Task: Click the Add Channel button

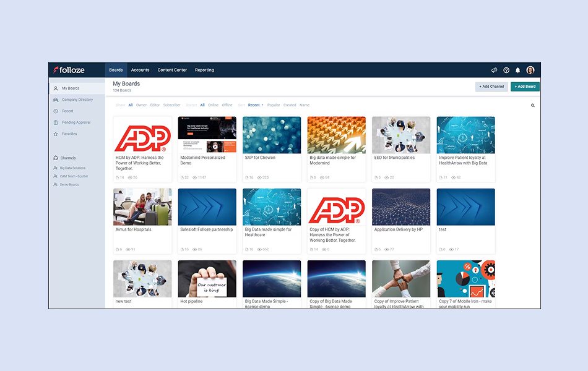Action: pos(491,87)
